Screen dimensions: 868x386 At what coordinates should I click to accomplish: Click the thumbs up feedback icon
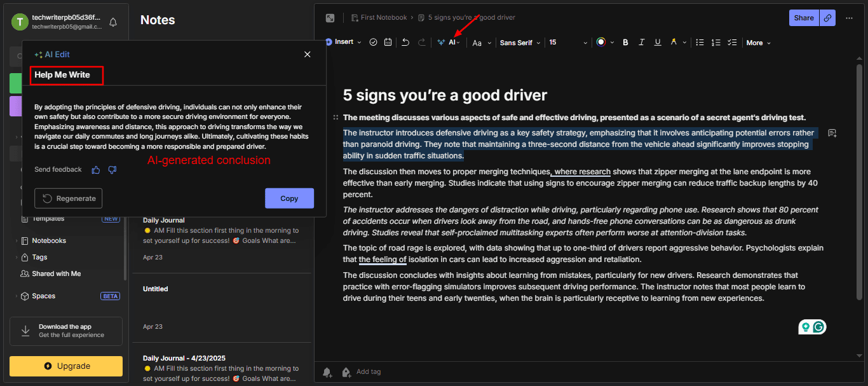[96, 170]
